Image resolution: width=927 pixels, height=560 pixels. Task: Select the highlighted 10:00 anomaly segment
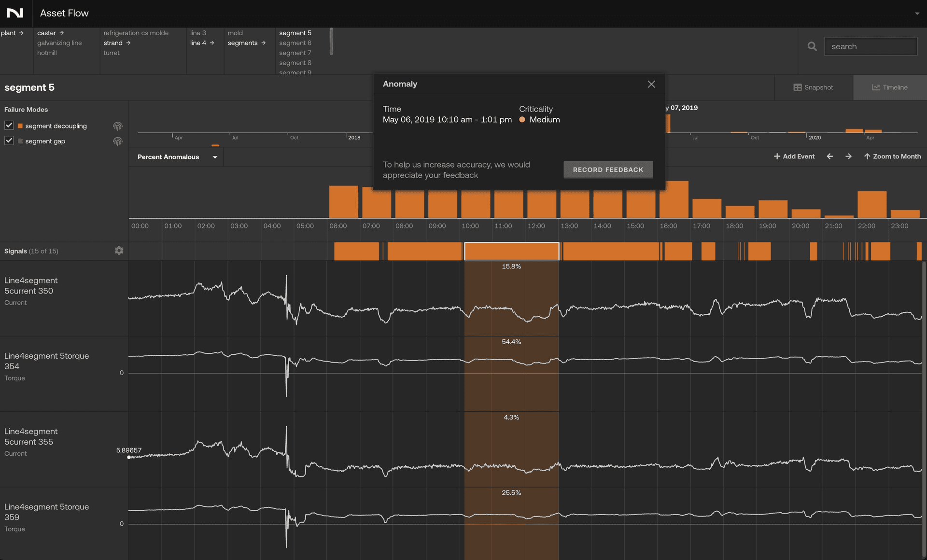coord(512,252)
